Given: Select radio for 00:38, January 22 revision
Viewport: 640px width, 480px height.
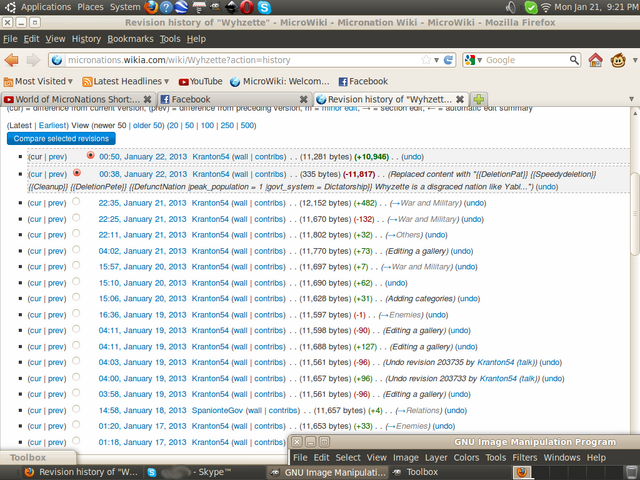Looking at the screenshot, I should click(x=76, y=173).
